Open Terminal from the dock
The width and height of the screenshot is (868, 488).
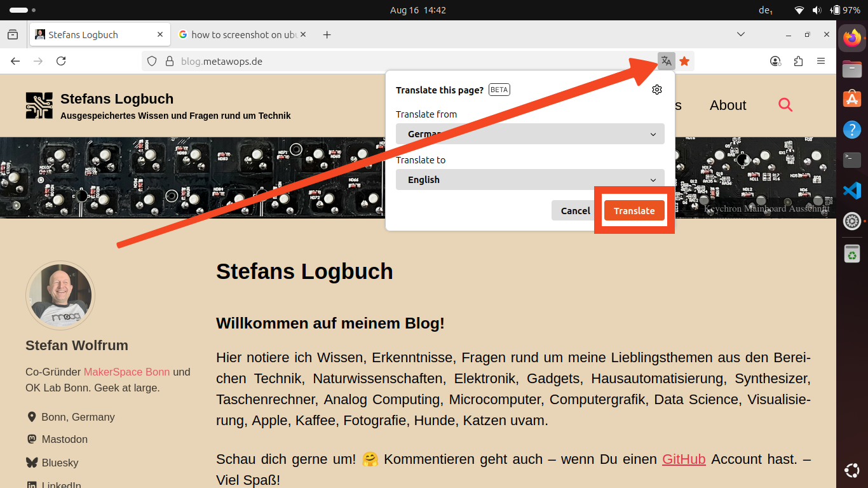pyautogui.click(x=852, y=160)
